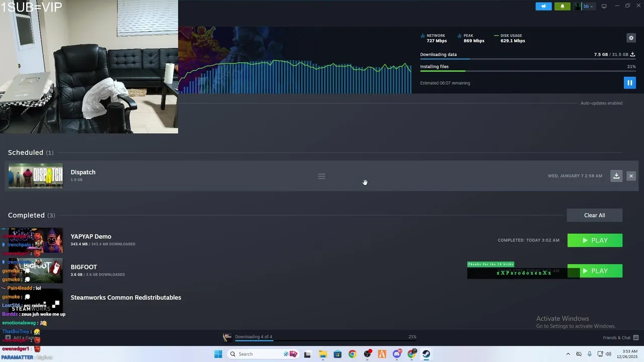Click the Estimated 06:07 remaining text
Image resolution: width=644 pixels, height=362 pixels.
tap(445, 83)
